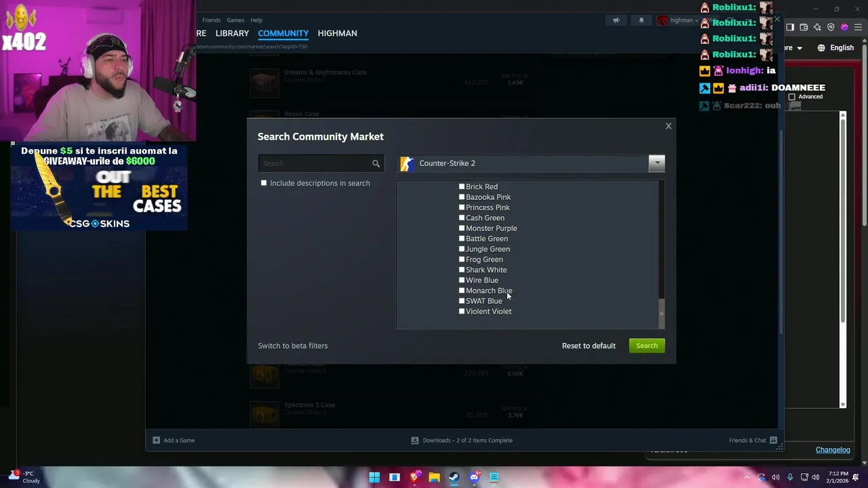This screenshot has width=868, height=488.
Task: Open Steam notifications bell
Action: click(641, 20)
